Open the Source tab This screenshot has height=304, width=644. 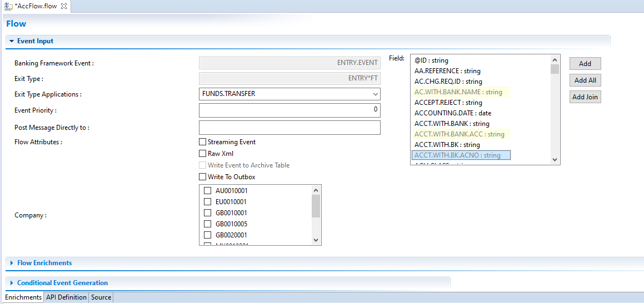tap(101, 297)
